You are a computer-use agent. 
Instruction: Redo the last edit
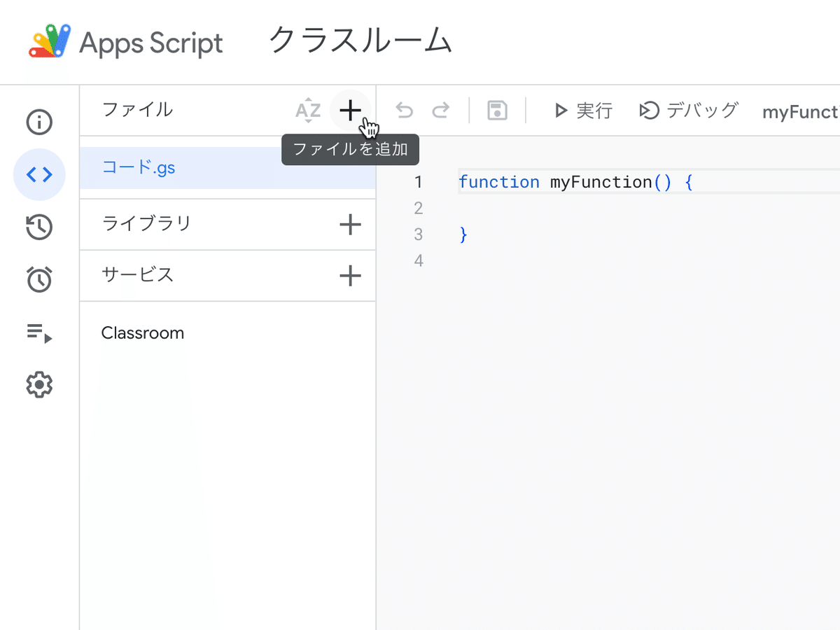[440, 111]
